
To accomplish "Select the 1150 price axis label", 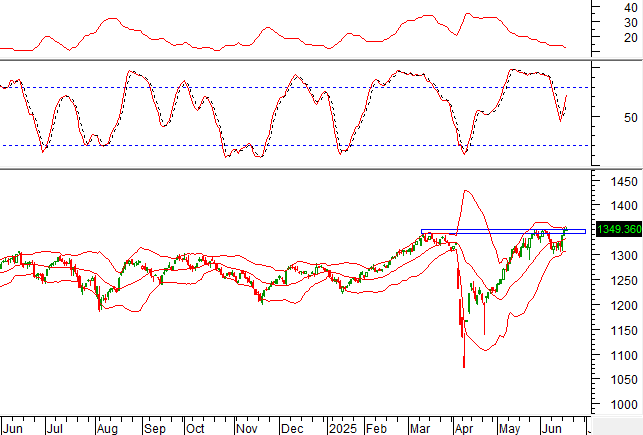I will pos(624,330).
